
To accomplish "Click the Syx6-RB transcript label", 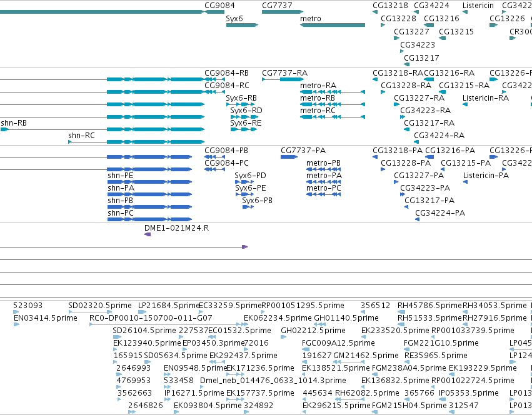I will coord(241,98).
